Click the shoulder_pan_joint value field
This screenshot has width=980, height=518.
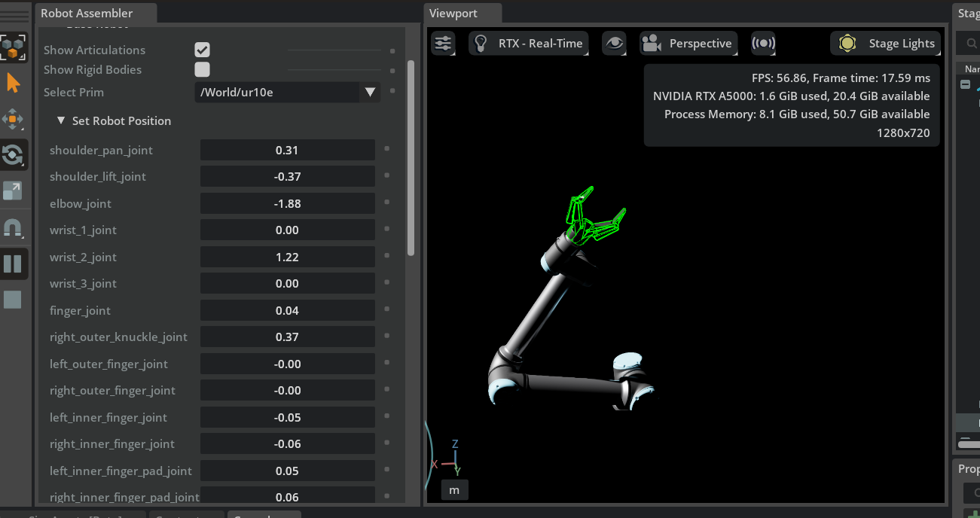[287, 150]
